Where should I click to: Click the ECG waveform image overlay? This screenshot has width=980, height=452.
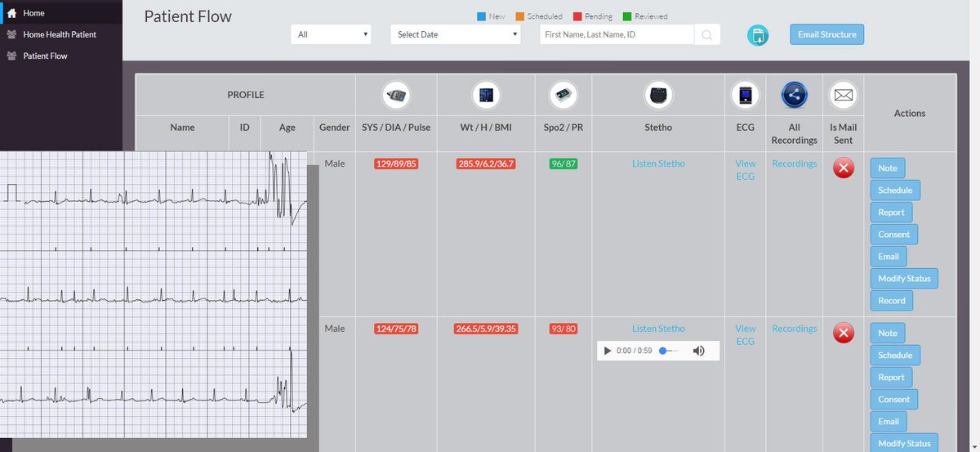(x=154, y=294)
